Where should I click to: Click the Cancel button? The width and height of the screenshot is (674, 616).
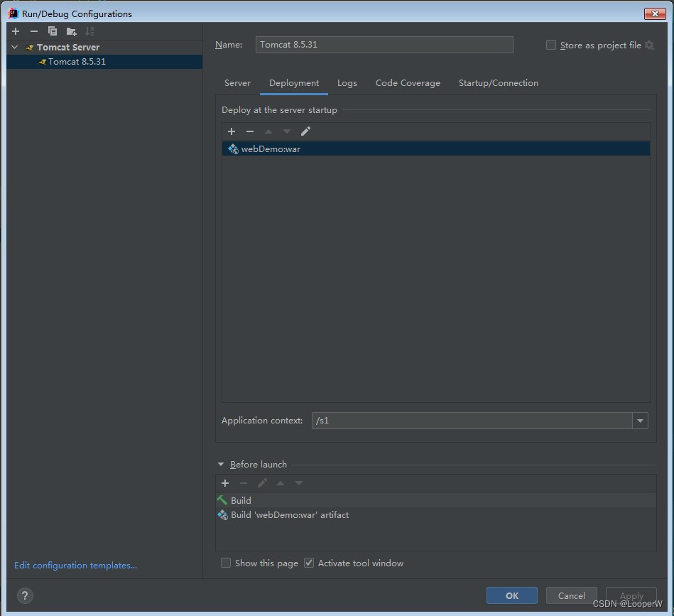(571, 595)
